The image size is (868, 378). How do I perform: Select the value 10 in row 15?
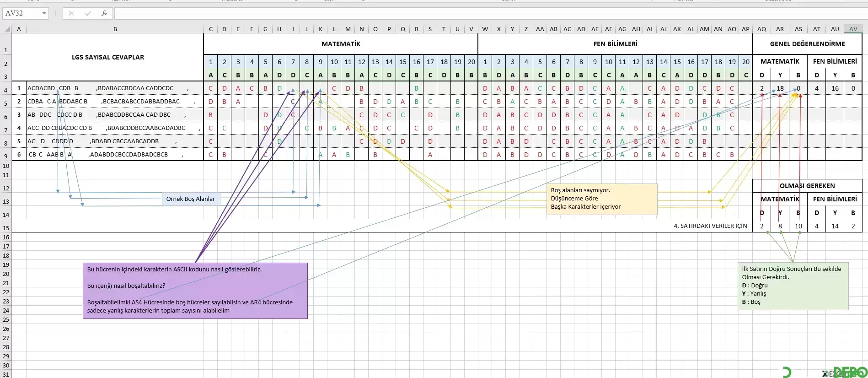click(798, 226)
